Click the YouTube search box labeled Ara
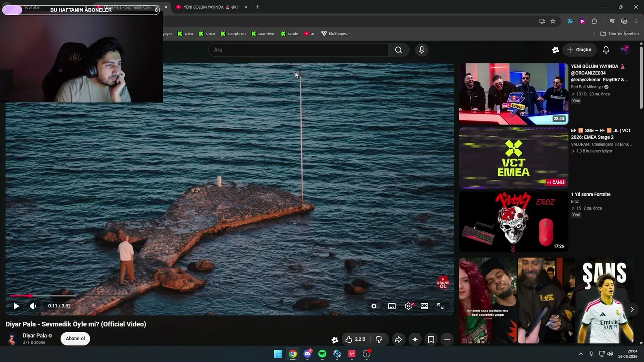Image resolution: width=644 pixels, height=362 pixels. (298, 50)
